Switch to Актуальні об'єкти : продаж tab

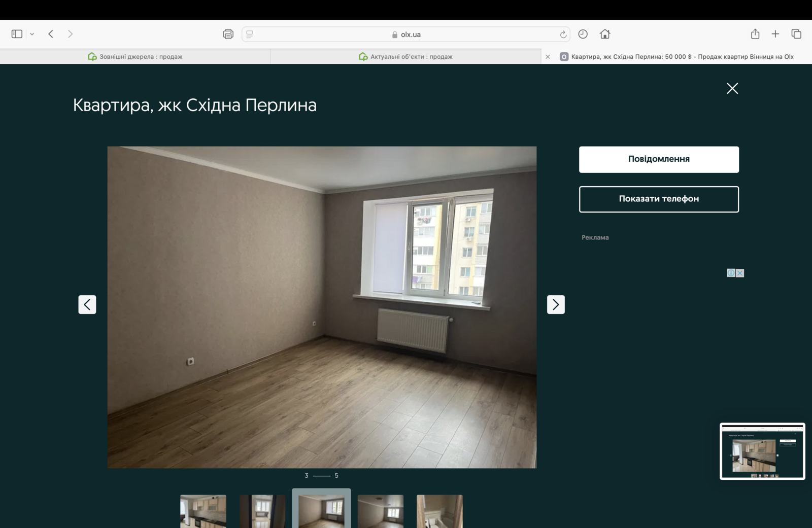405,57
